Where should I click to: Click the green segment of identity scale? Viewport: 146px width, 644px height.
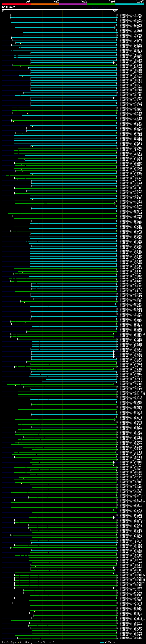point(101,4)
